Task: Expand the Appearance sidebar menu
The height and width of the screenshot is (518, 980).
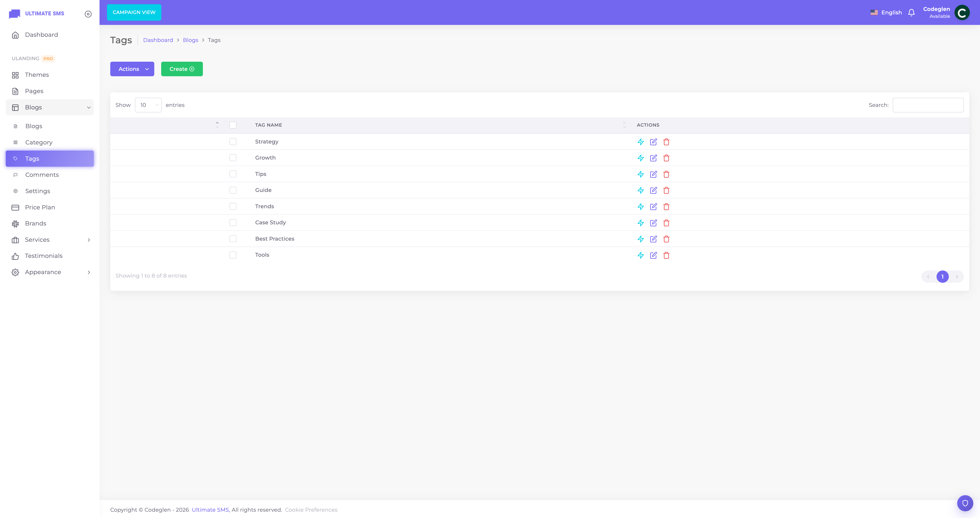Action: click(50, 272)
